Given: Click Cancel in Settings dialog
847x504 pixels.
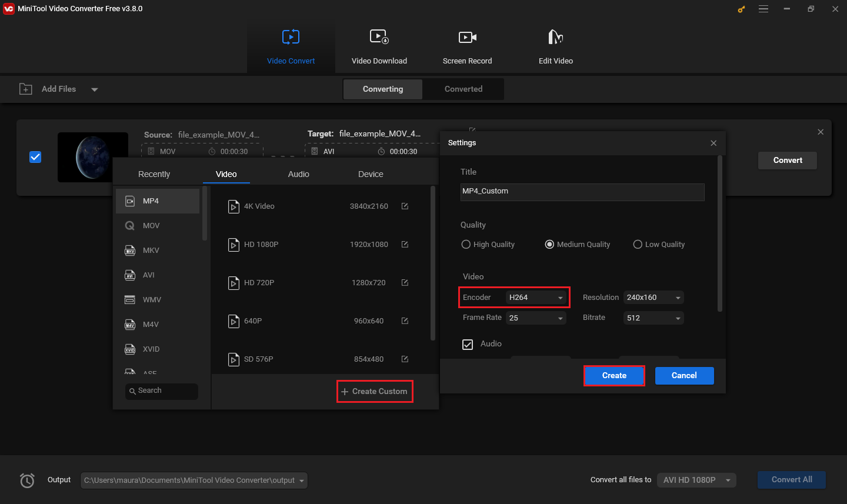Looking at the screenshot, I should [x=684, y=376].
